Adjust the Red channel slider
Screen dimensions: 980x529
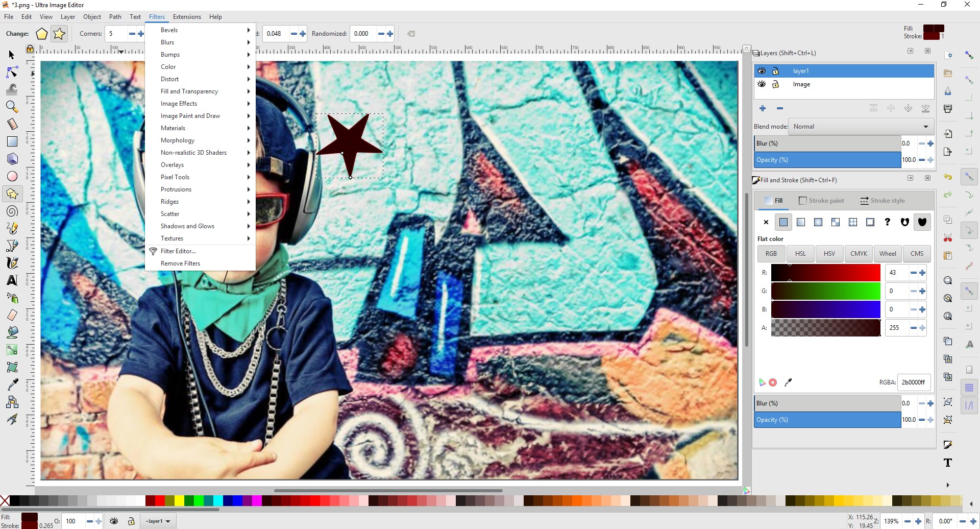825,273
